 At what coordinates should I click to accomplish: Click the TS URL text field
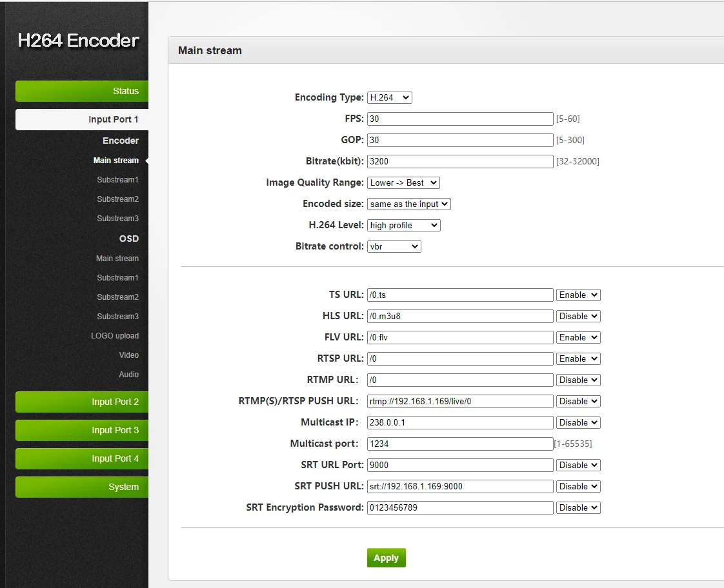(460, 295)
